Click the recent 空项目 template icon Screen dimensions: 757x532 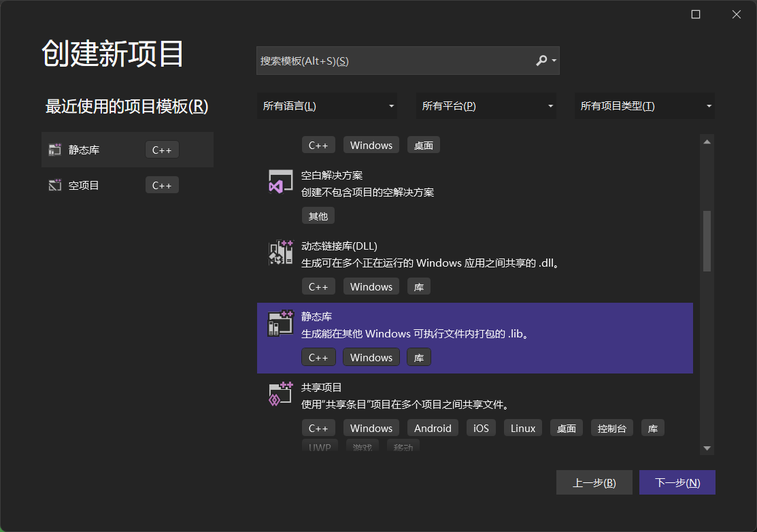(x=55, y=185)
